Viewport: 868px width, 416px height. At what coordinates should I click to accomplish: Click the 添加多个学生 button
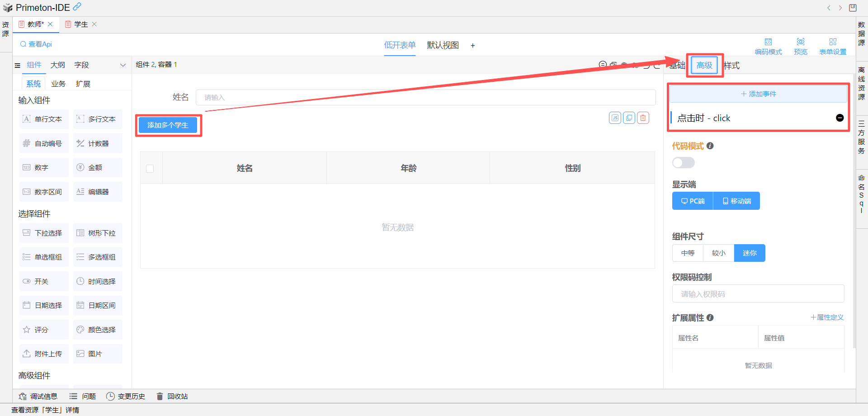coord(168,125)
